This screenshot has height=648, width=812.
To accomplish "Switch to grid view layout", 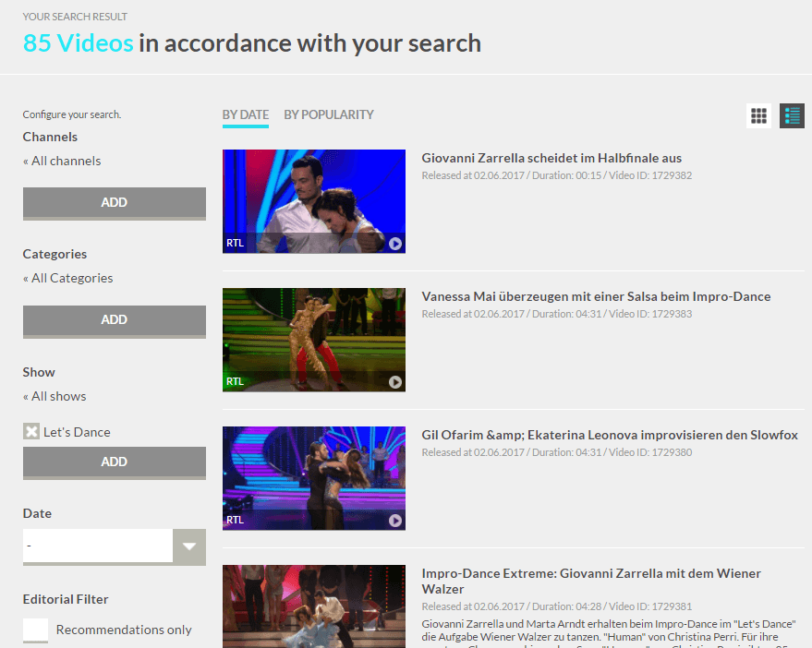I will 758,116.
